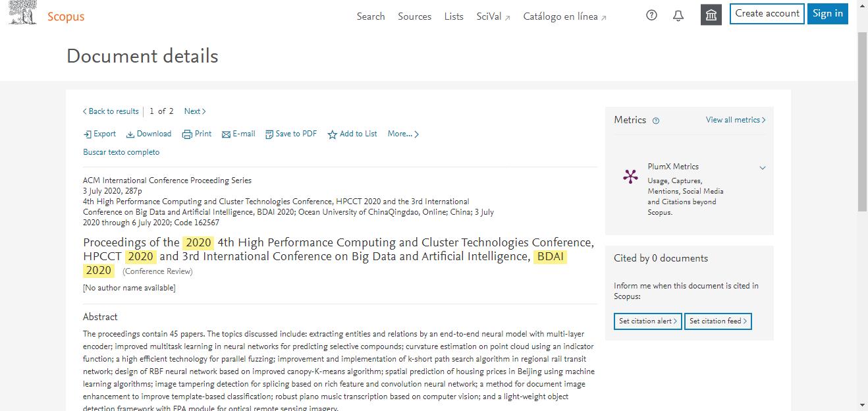Click the Metrics info icon

point(655,121)
